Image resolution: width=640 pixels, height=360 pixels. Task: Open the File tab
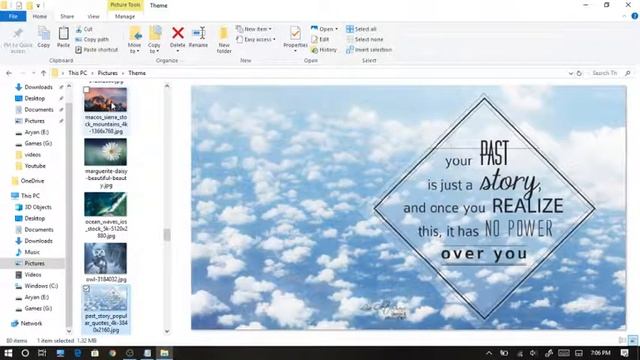coord(13,16)
